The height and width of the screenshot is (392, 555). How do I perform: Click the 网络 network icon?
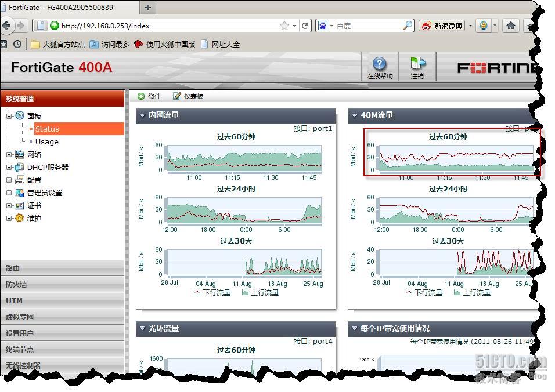[19, 154]
